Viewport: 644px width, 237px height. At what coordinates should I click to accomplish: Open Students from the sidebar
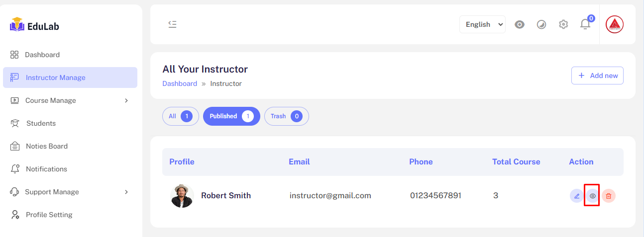[41, 123]
